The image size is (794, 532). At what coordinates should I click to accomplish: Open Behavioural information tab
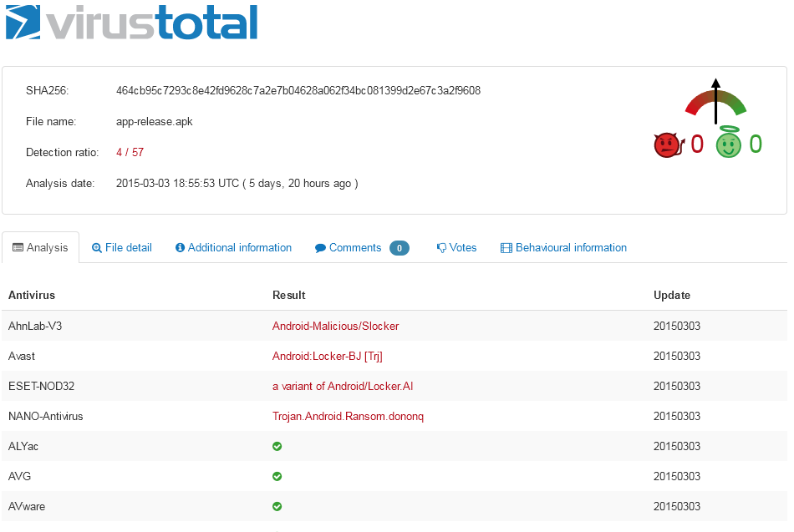tap(563, 247)
